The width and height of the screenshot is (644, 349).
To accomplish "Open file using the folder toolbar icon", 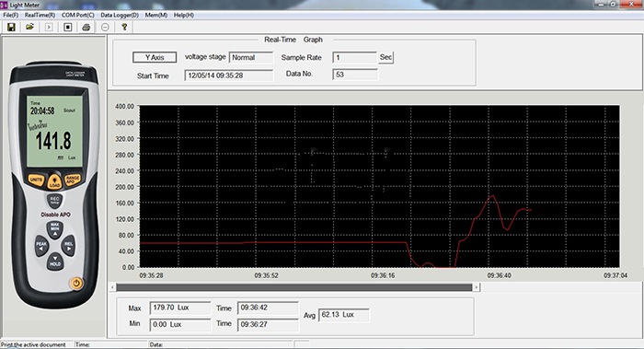I will coord(29,27).
